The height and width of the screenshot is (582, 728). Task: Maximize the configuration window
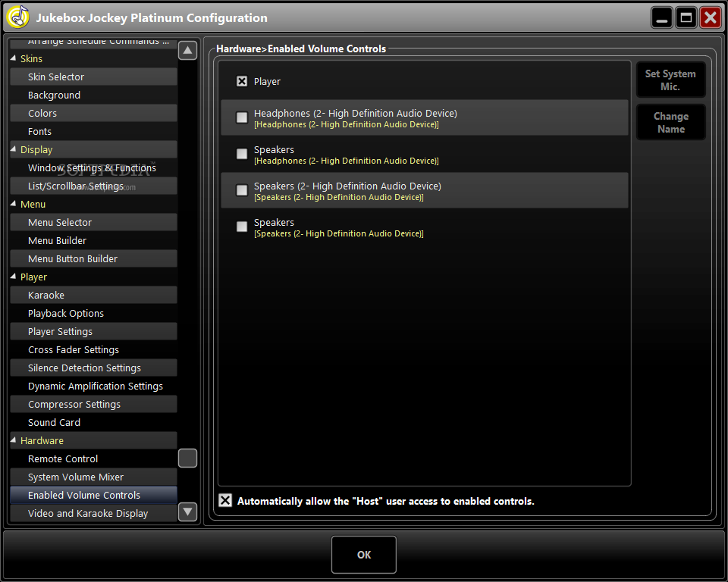point(686,18)
